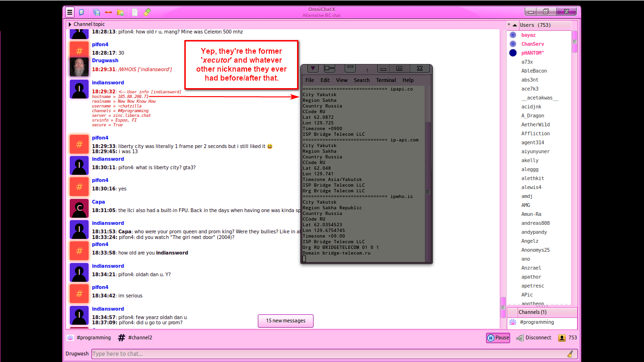The image size is (644, 362).
Task: Click the shade icon in terminal titlebar
Action: pyautogui.click(x=350, y=69)
